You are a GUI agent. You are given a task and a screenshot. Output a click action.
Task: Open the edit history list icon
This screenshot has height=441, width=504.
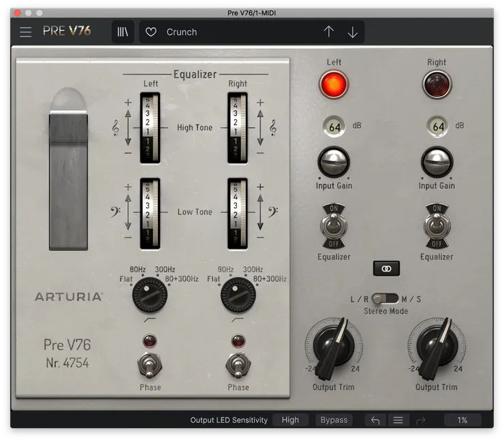click(x=398, y=420)
